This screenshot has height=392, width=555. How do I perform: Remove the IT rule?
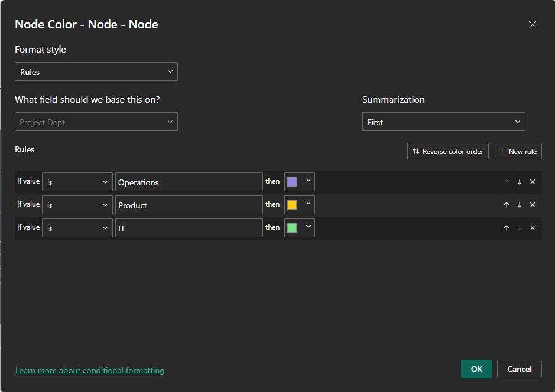[x=533, y=228]
